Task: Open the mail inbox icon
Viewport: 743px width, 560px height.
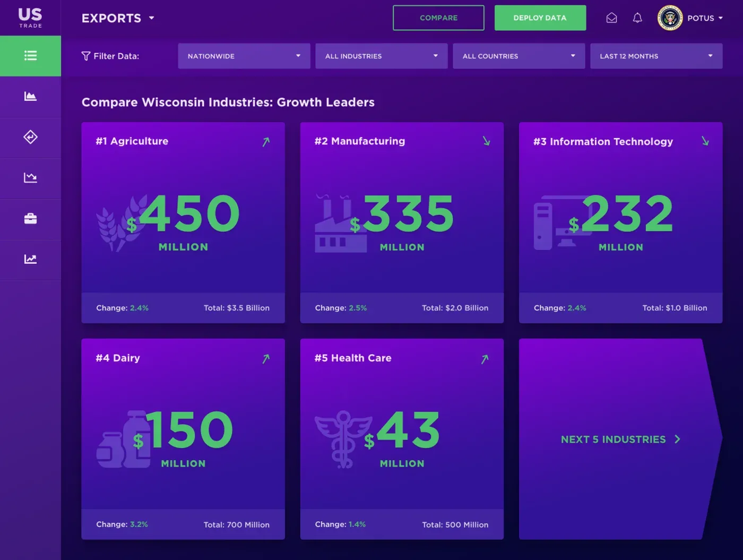Action: point(611,18)
